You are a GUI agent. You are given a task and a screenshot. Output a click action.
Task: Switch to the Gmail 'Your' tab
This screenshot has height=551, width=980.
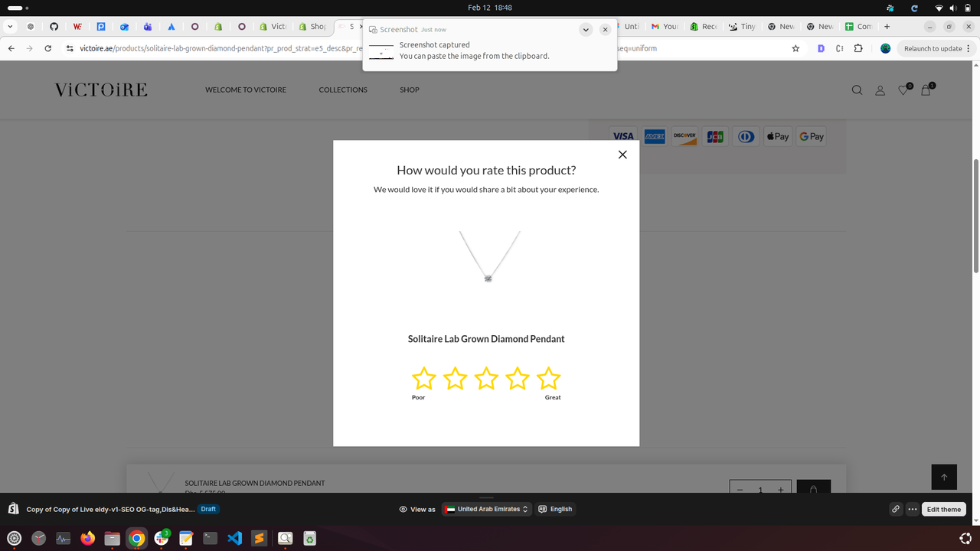[x=665, y=26]
